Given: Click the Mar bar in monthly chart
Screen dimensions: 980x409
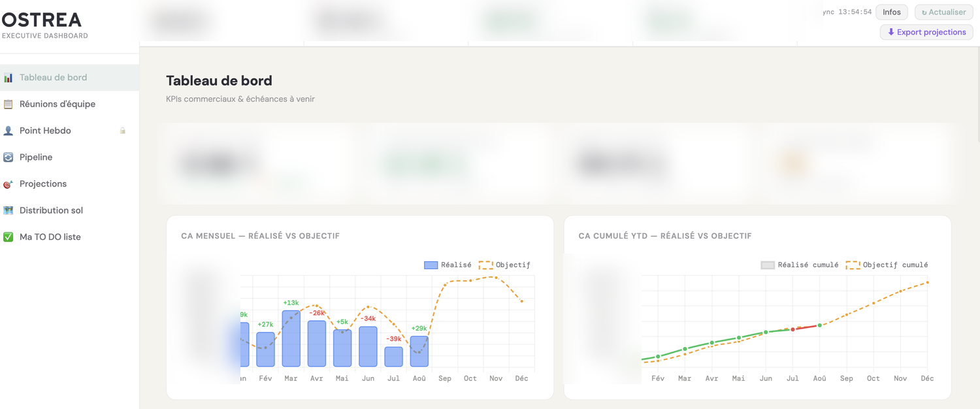Looking at the screenshot, I should (291, 338).
